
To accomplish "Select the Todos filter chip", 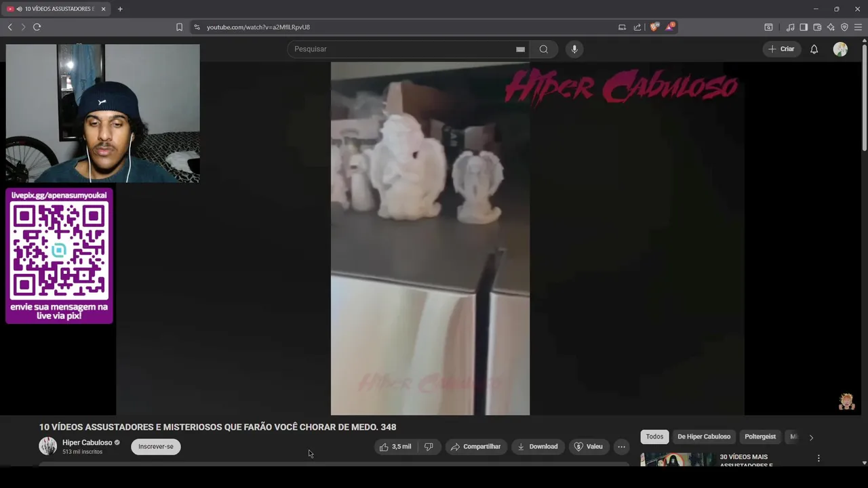I will coord(654,437).
